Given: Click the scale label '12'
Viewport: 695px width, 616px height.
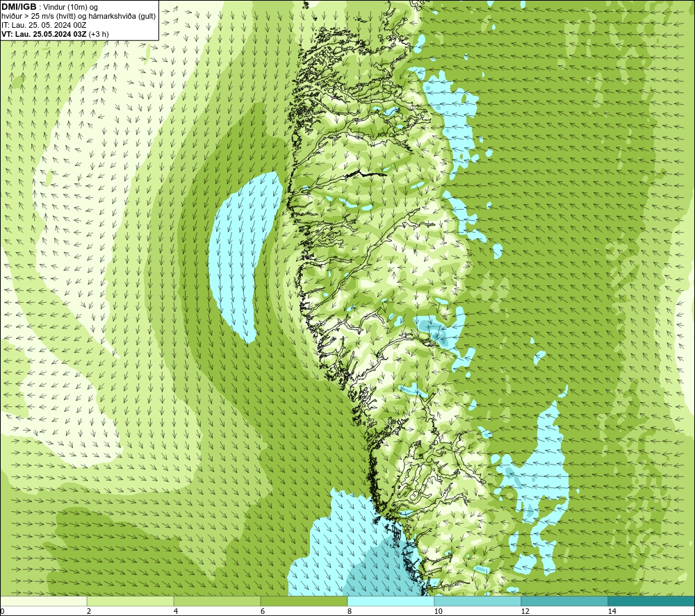Looking at the screenshot, I should (525, 611).
